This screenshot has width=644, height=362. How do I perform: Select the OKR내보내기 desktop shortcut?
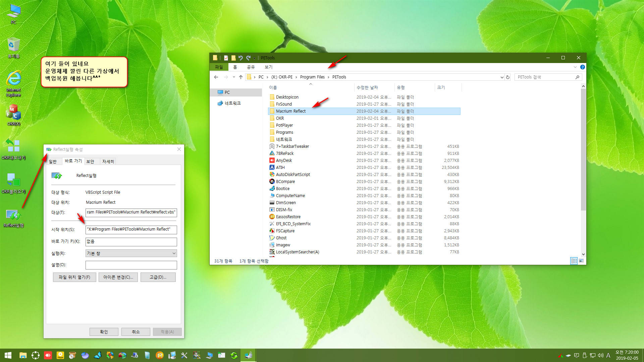pos(13,149)
